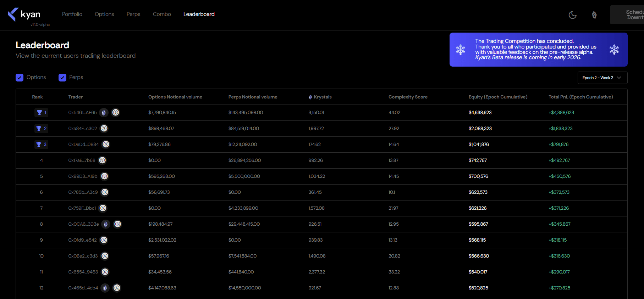The width and height of the screenshot is (644, 299).
Task: Open the Epoch 2 - Week 2 dropdown
Action: click(602, 78)
